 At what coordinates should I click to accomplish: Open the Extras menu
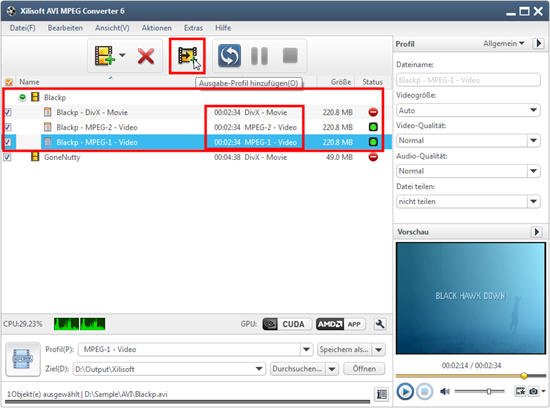193,28
